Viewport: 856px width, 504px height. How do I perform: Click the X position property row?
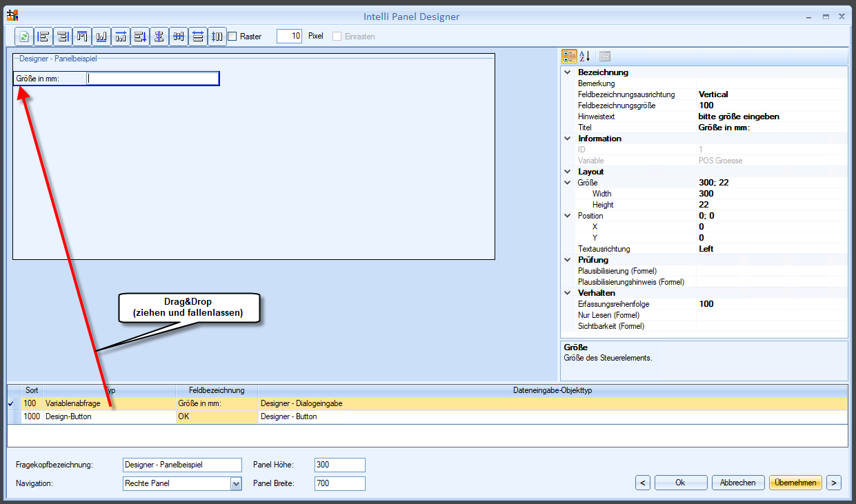[705, 227]
